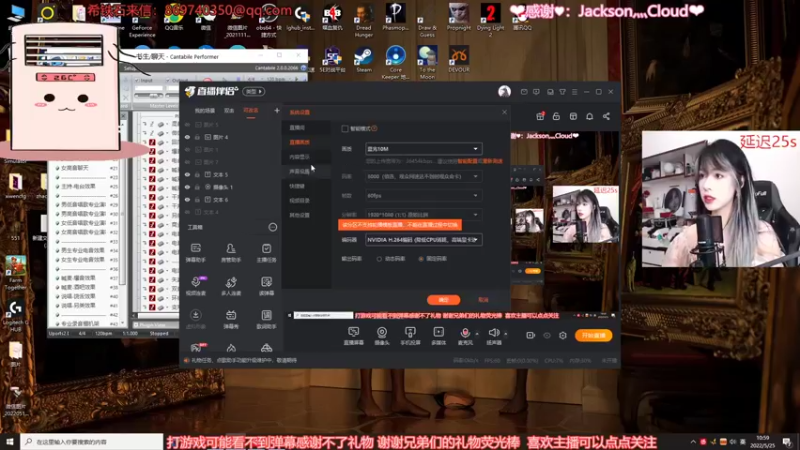Open the gift box icon with red badge
Image resolution: width=800 pixels, height=450 pixels.
540,116
